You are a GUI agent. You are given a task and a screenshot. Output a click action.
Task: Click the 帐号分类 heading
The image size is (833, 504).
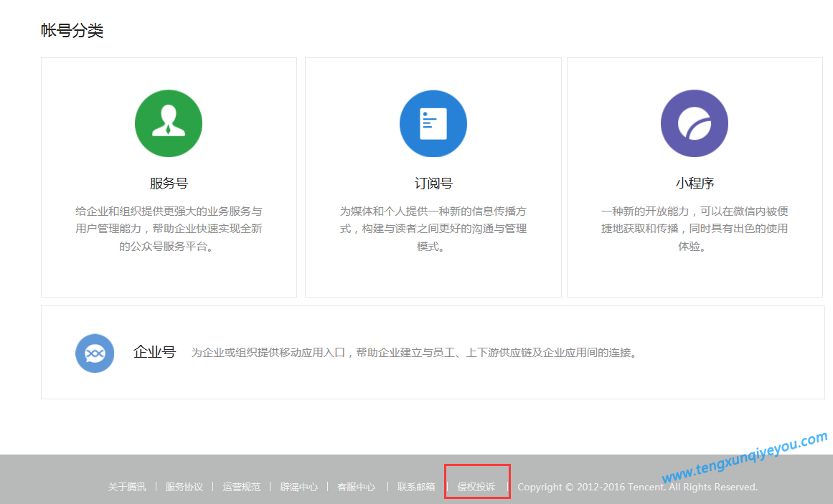click(72, 30)
